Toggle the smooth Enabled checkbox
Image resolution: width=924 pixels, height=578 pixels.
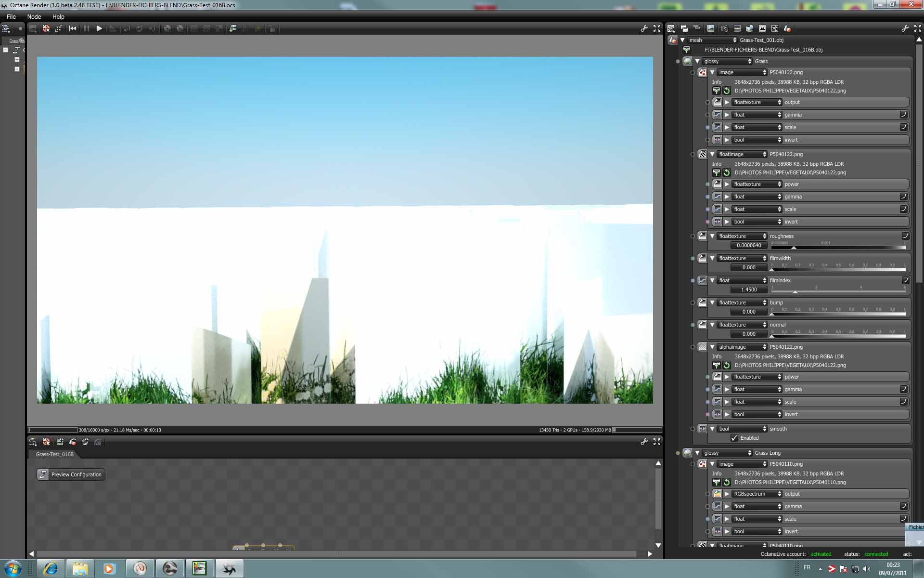tap(734, 438)
